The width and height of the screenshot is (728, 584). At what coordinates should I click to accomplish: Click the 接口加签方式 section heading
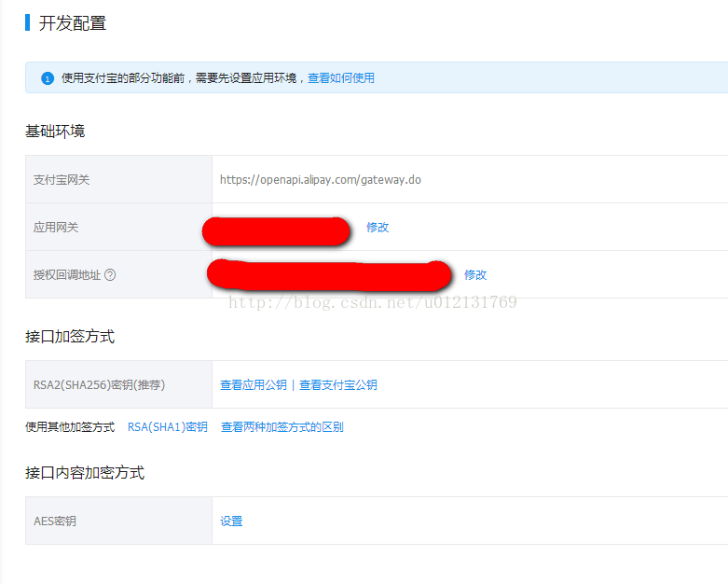pos(70,337)
